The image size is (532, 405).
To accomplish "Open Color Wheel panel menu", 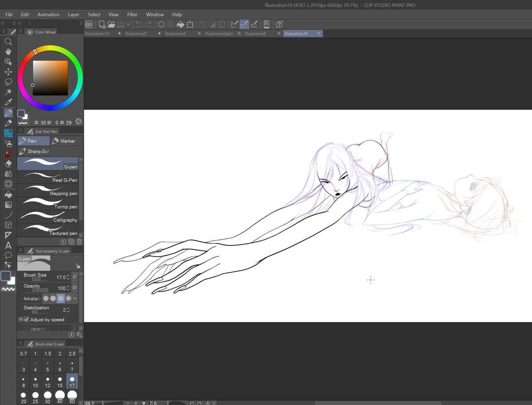I will tap(20, 32).
